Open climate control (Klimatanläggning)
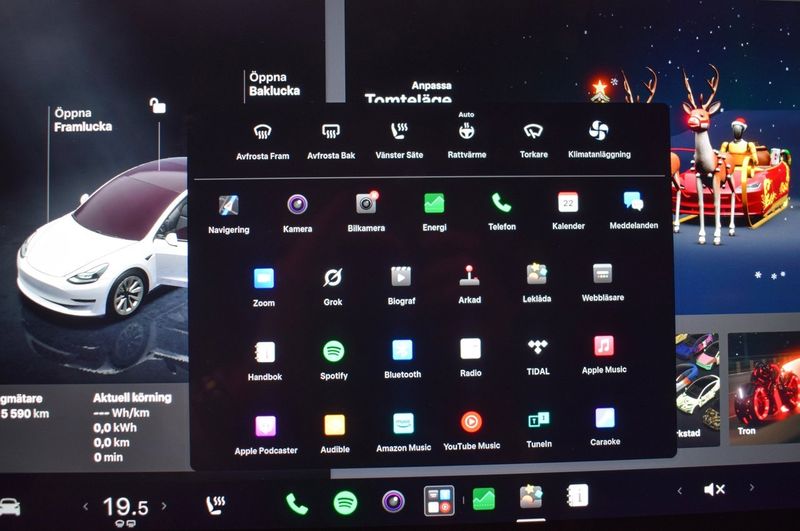The image size is (800, 531). coord(599,139)
